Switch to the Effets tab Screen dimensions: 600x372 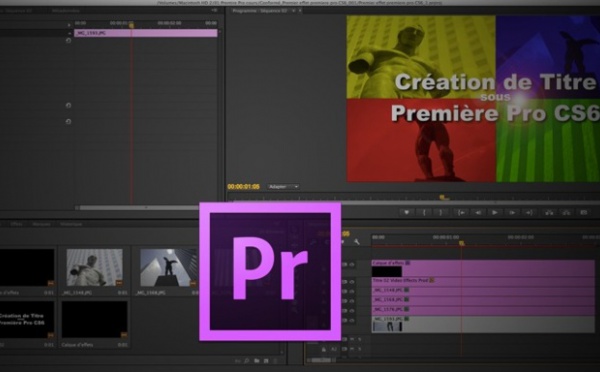16,224
